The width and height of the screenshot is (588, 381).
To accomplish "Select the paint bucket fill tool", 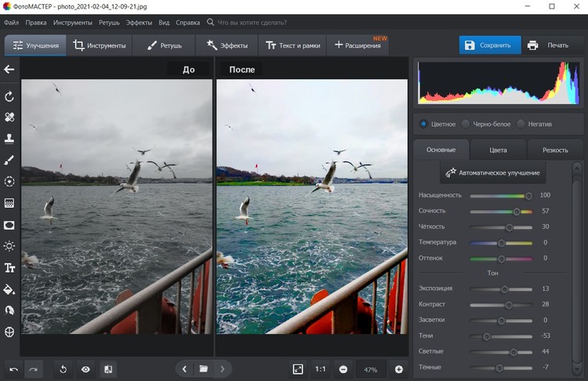I will [x=9, y=289].
